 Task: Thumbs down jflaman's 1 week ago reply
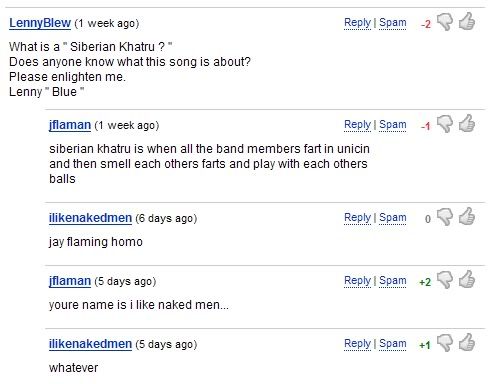coord(445,124)
